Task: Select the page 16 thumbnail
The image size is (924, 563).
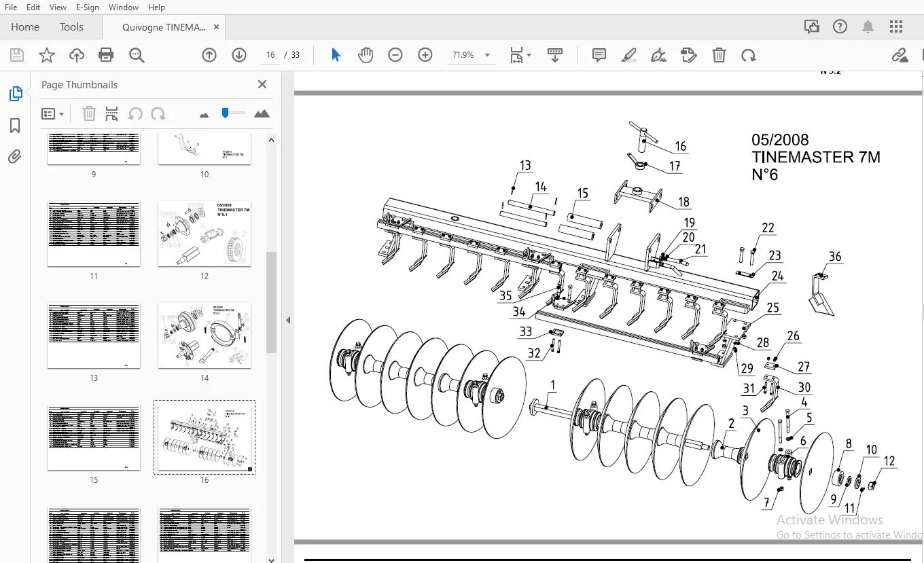Action: (x=205, y=437)
